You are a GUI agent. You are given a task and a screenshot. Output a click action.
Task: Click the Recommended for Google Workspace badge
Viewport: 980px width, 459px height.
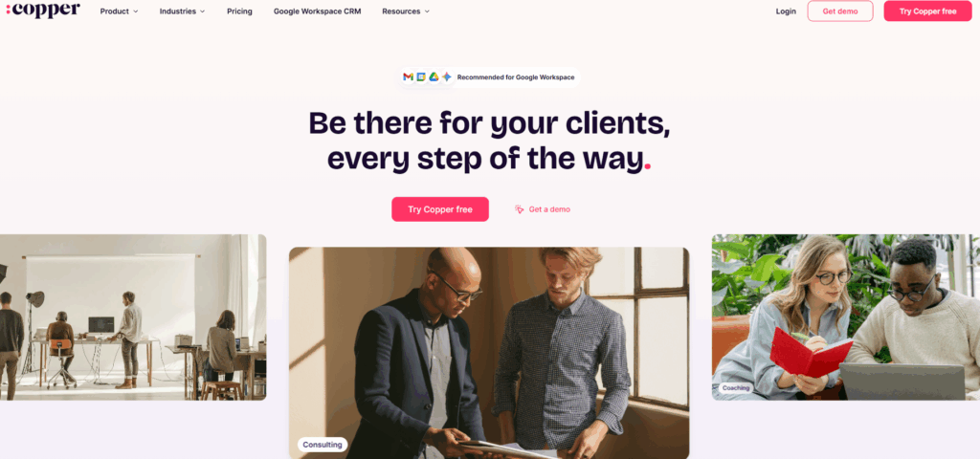point(491,76)
